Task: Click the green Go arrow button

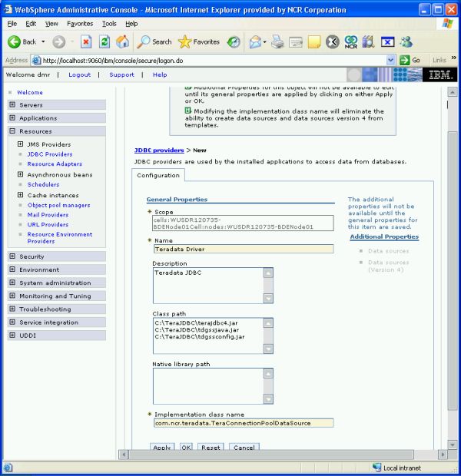Action: coord(404,60)
